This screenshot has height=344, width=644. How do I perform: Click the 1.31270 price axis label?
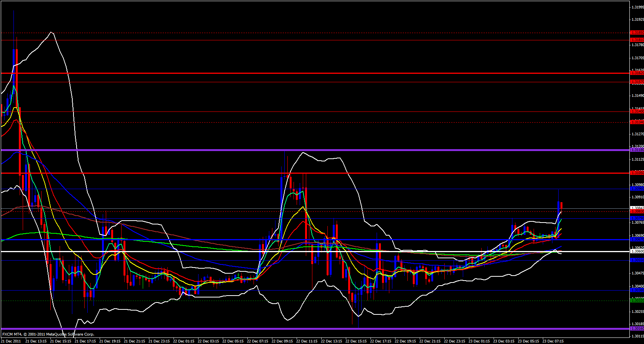coord(637,134)
